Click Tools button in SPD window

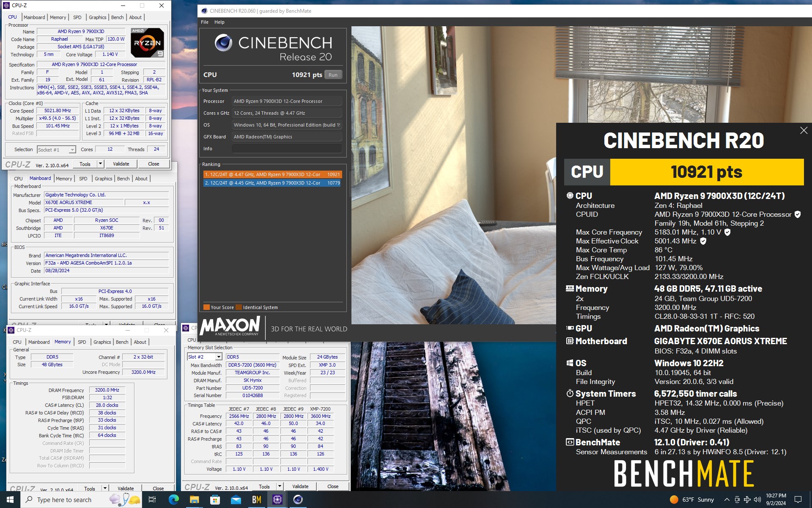tap(264, 486)
